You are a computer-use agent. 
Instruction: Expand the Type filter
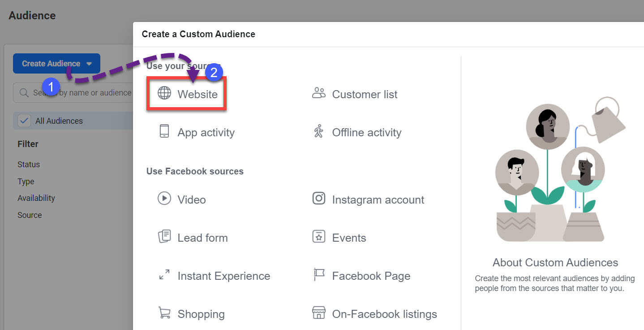click(26, 182)
